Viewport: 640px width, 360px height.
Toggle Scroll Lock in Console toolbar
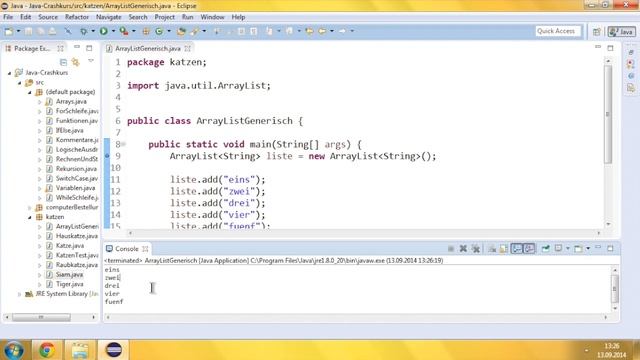(x=504, y=249)
